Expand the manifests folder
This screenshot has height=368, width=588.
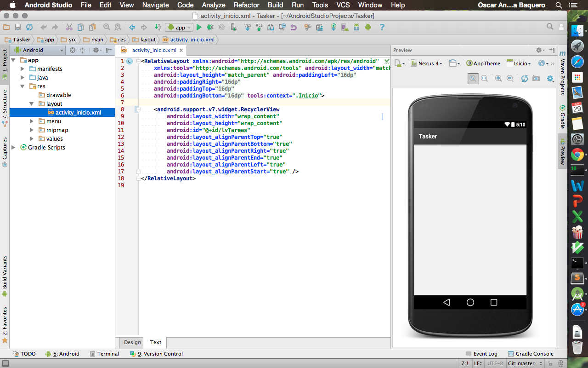tap(23, 69)
